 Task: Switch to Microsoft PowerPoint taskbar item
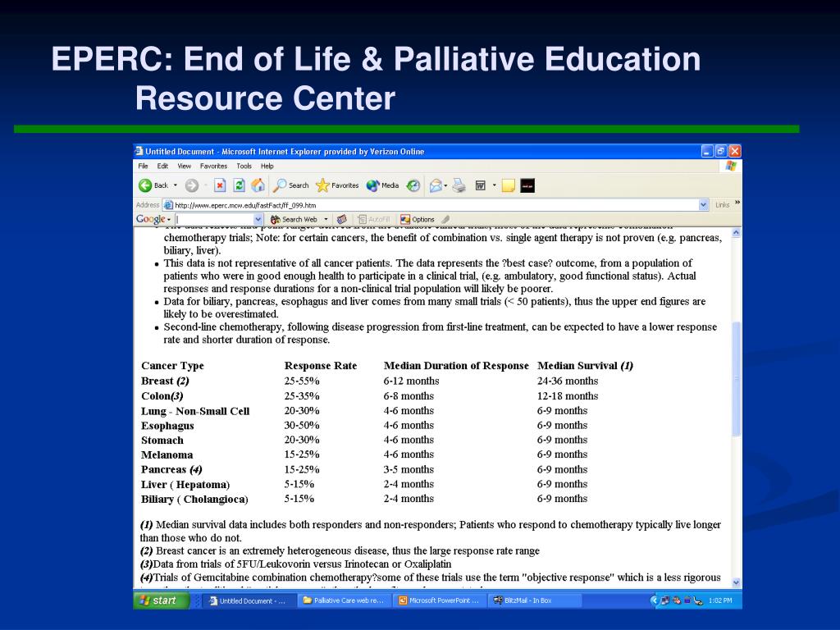[x=440, y=600]
